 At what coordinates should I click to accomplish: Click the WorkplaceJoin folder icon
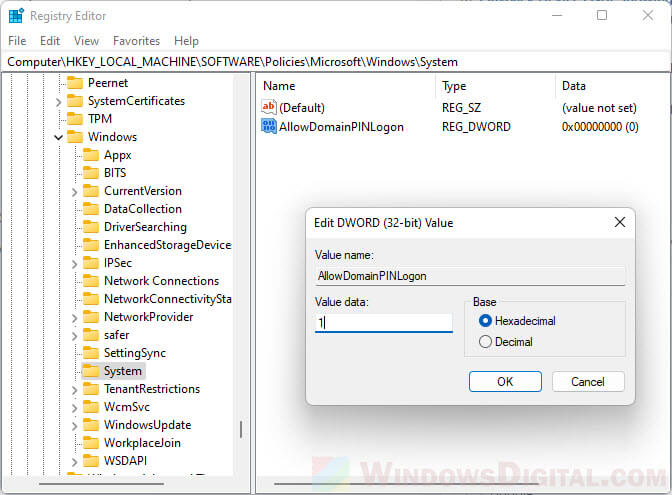90,443
